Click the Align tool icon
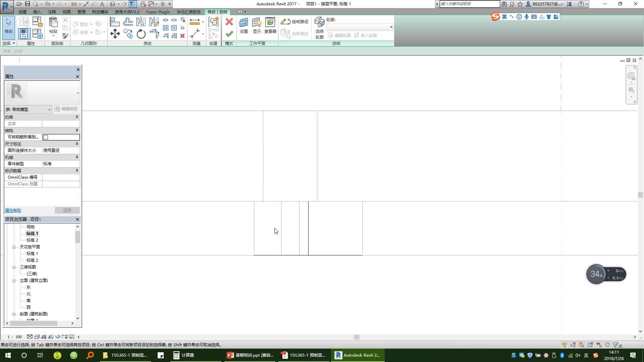This screenshot has height=362, width=644. [115, 22]
